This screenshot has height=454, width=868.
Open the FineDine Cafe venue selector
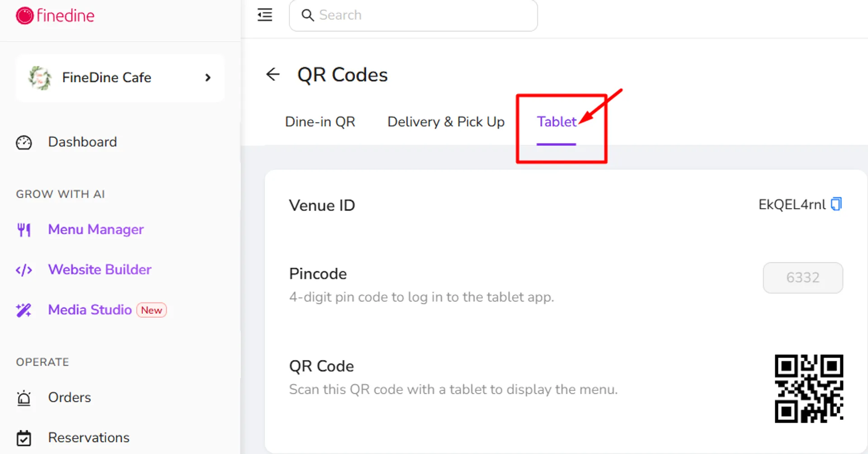coord(120,78)
